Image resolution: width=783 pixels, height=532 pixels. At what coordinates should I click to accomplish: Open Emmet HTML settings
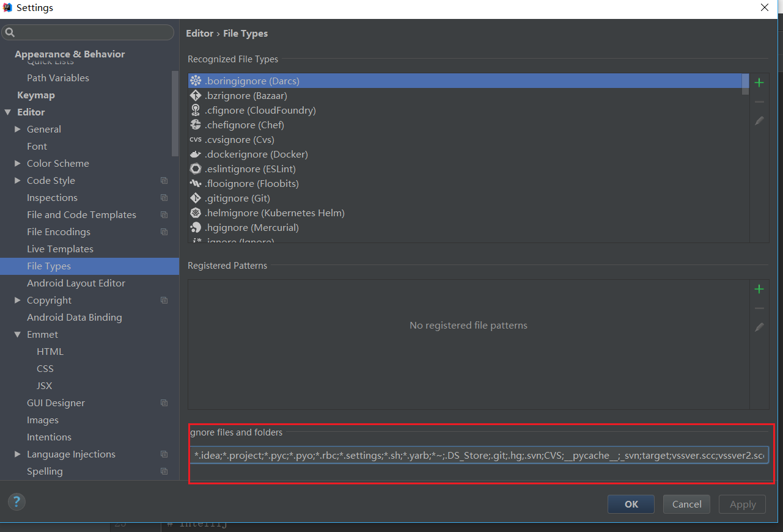tap(50, 352)
